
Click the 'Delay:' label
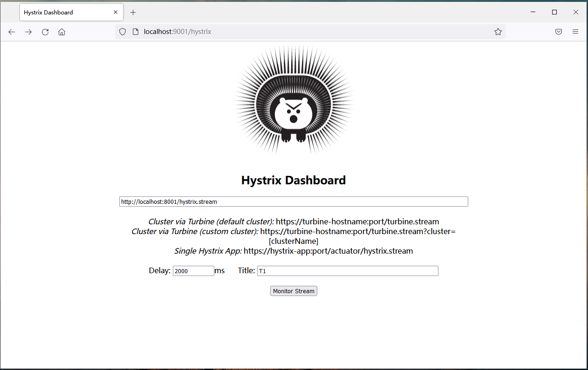[160, 270]
